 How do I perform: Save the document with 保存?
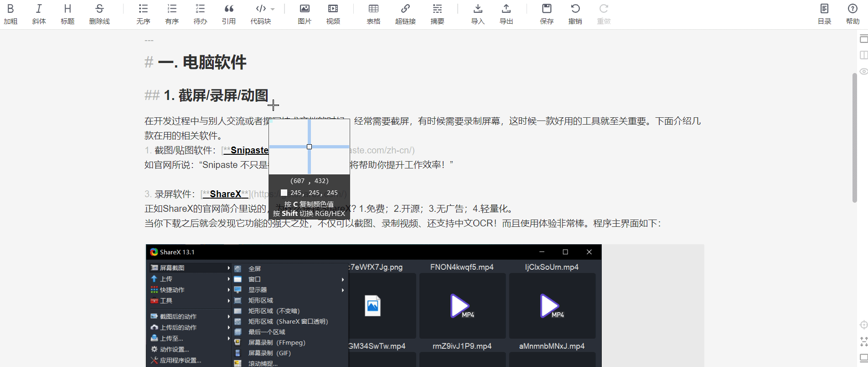coord(547,14)
